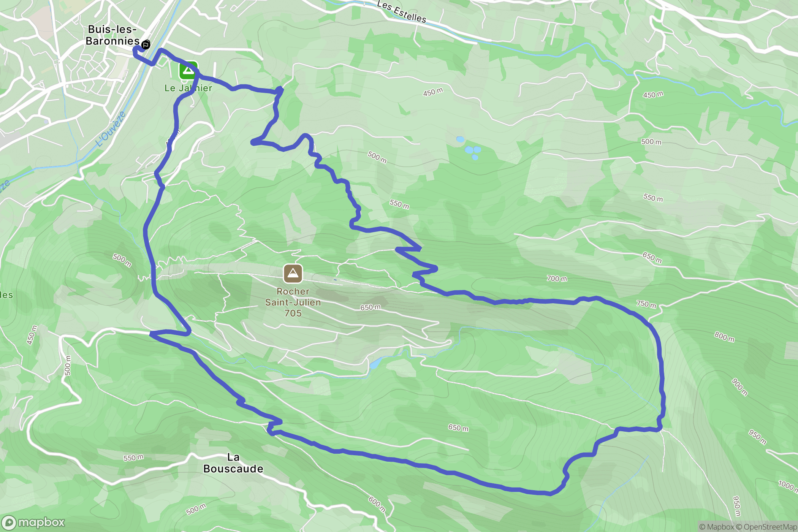This screenshot has width=798, height=532.
Task: Click the green Le Jalinier campsite icon
Action: pos(188,71)
